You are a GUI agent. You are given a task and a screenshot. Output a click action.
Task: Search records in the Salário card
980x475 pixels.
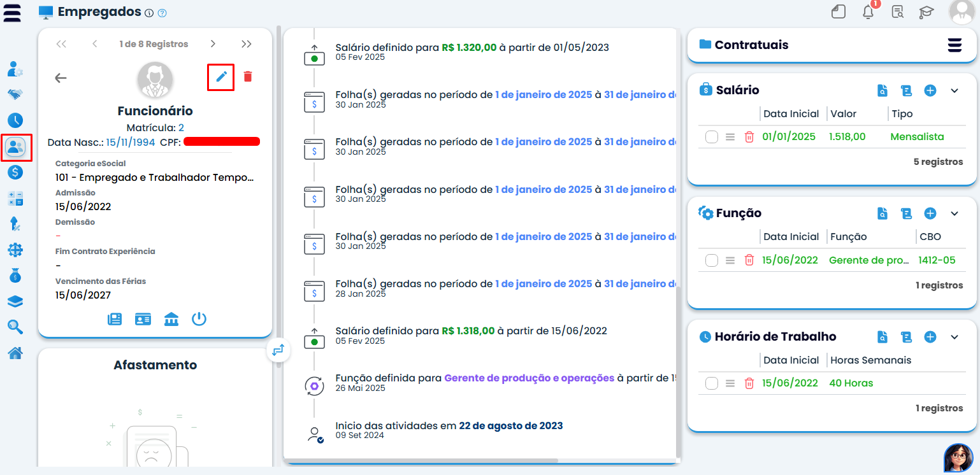click(x=882, y=90)
